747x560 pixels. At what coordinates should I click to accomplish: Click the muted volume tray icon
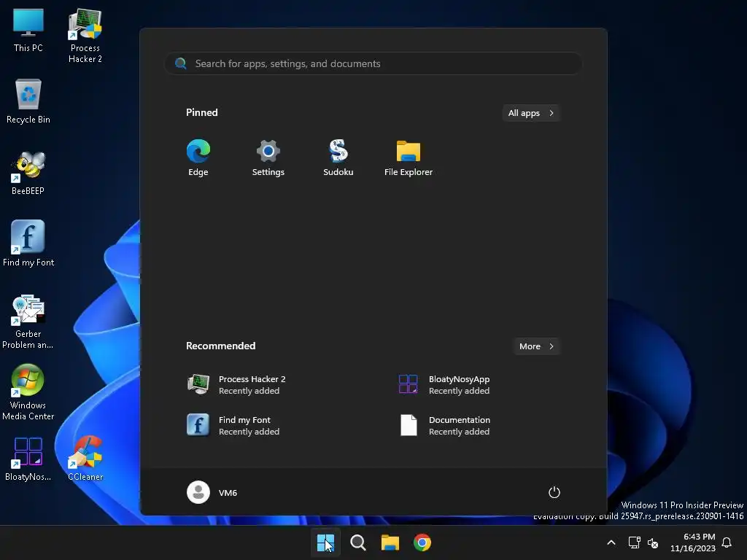pyautogui.click(x=653, y=542)
